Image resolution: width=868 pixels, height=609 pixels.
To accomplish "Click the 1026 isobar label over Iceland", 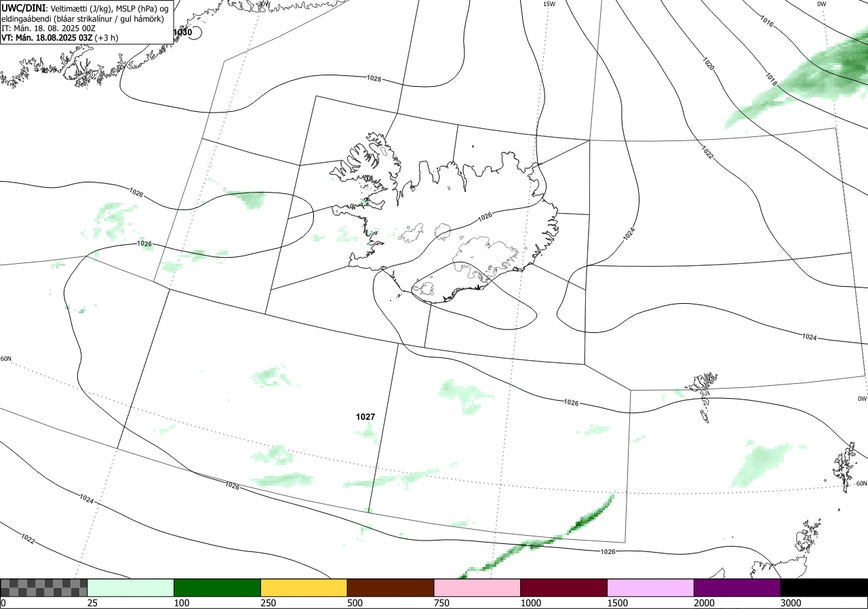I will 485,217.
